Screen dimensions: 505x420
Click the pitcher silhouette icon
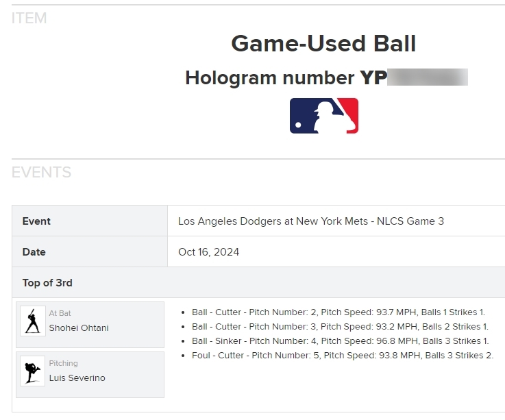tap(33, 371)
